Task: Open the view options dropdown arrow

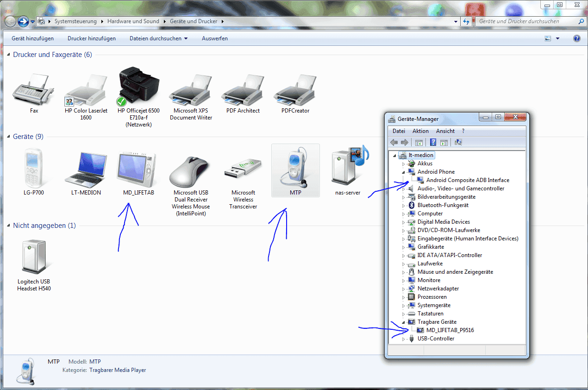Action: pyautogui.click(x=557, y=38)
